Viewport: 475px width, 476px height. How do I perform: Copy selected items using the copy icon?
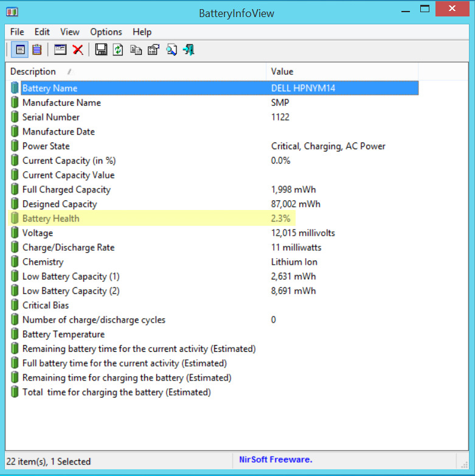click(136, 49)
